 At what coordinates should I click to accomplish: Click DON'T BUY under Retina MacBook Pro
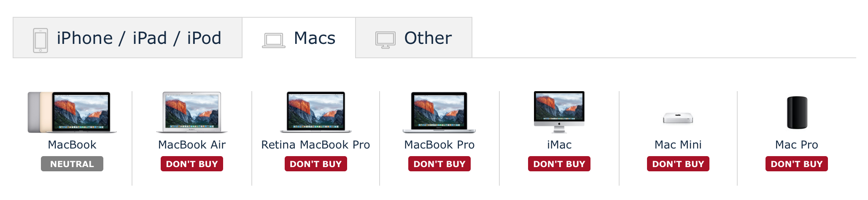click(316, 164)
